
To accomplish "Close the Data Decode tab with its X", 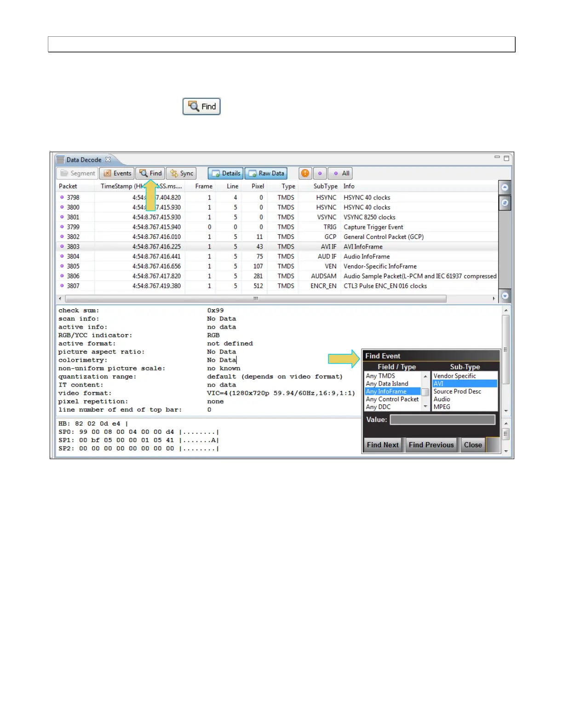I will tap(108, 159).
